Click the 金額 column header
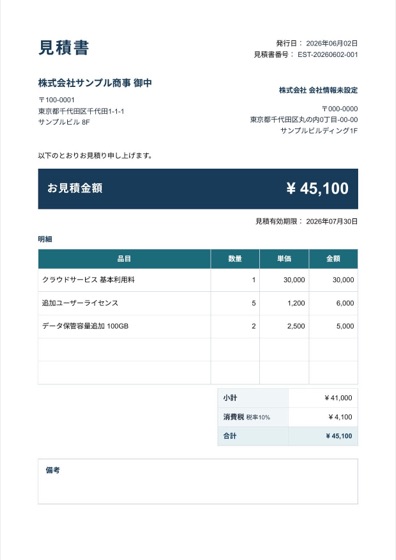The image size is (396, 560). point(333,259)
